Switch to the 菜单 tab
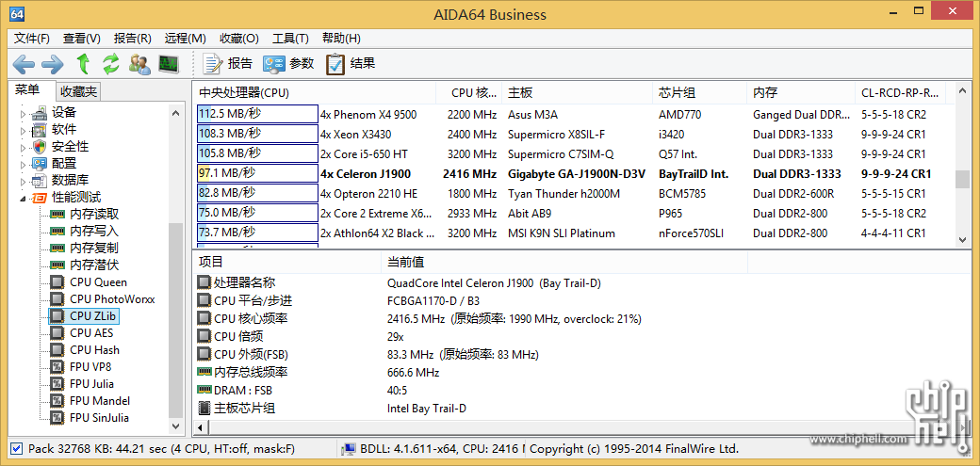 point(29,90)
